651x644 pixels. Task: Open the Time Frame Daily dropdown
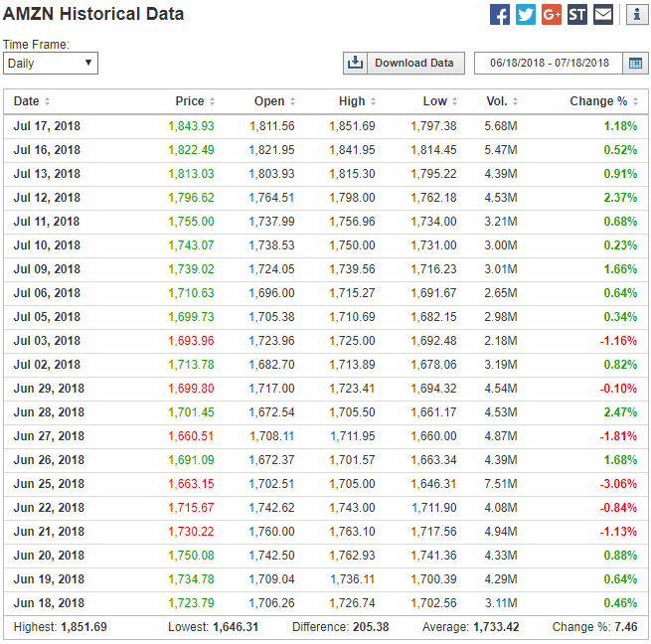(50, 63)
